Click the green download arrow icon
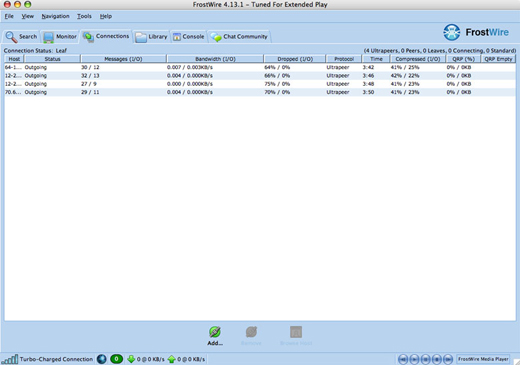 131,359
